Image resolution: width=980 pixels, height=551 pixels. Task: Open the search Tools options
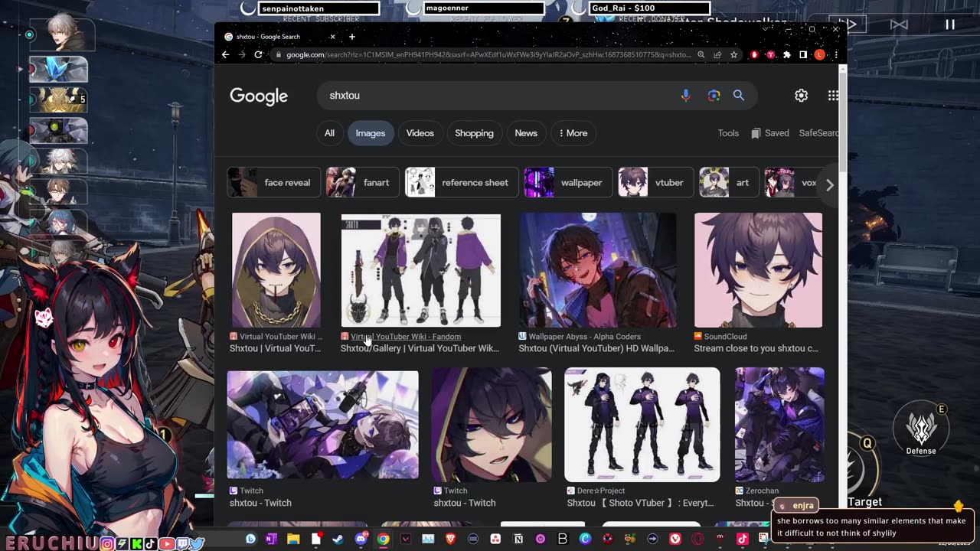click(728, 133)
